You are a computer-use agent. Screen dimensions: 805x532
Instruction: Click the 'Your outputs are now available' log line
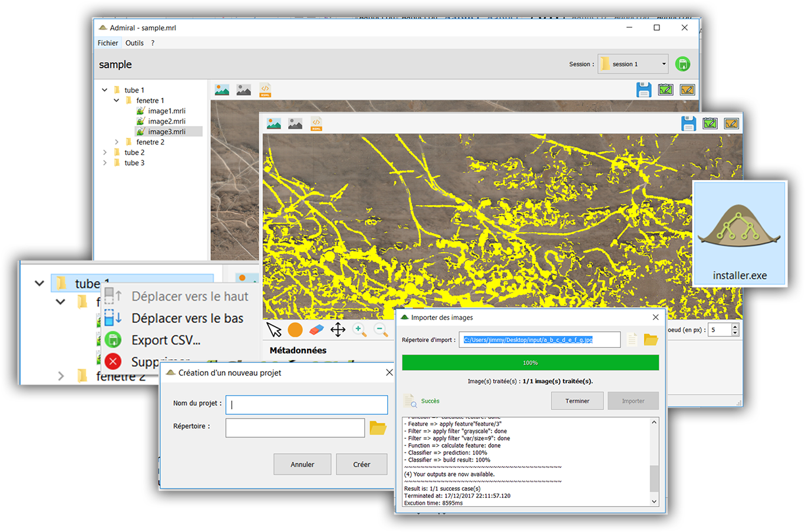pyautogui.click(x=449, y=474)
